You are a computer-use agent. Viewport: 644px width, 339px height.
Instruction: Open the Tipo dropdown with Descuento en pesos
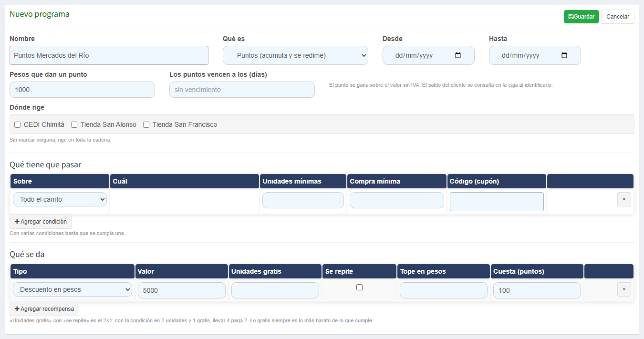click(73, 289)
